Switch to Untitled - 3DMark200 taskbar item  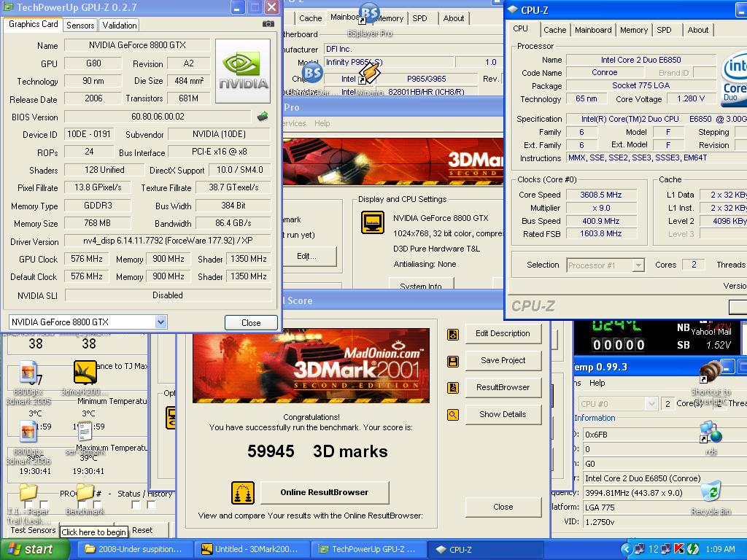[250, 549]
